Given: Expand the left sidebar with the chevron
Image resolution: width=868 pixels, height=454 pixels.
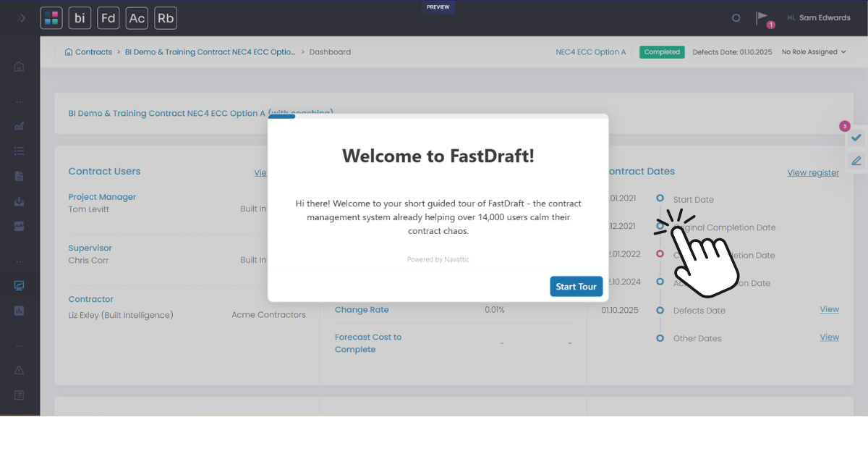Looking at the screenshot, I should pyautogui.click(x=22, y=18).
